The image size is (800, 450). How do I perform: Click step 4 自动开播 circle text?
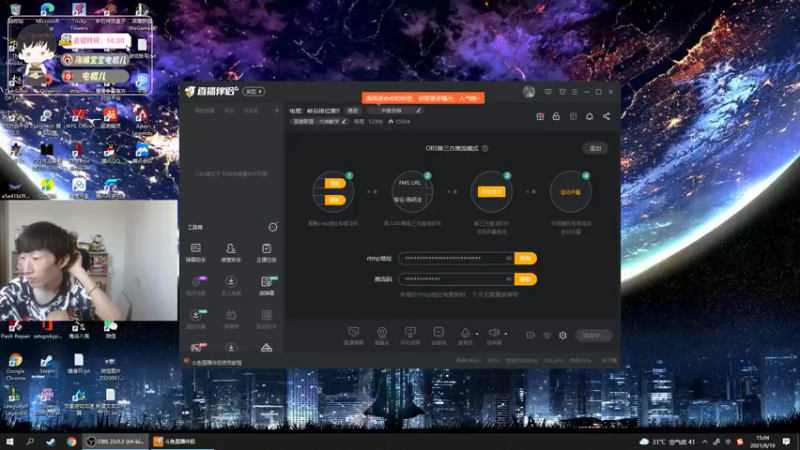click(x=570, y=192)
